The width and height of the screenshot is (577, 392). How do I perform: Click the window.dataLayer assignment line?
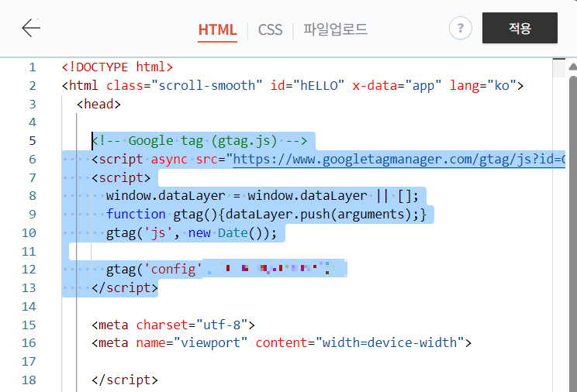tap(262, 196)
